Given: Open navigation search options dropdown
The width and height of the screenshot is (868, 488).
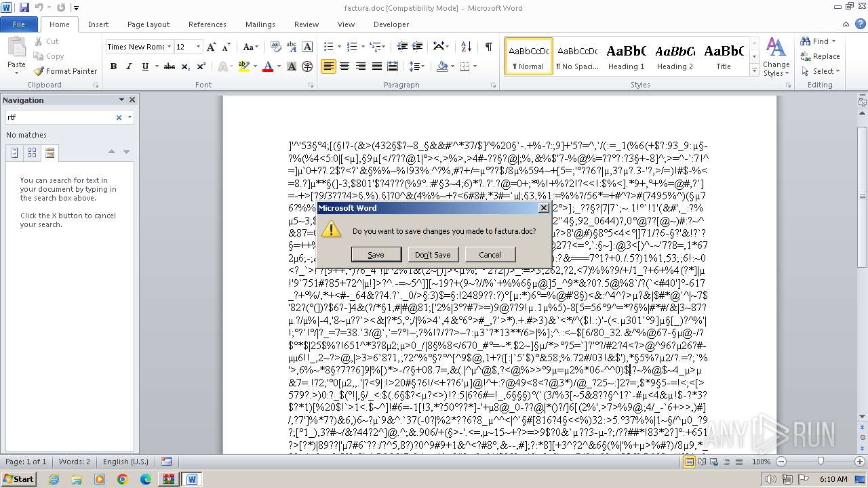Looking at the screenshot, I should click(130, 117).
